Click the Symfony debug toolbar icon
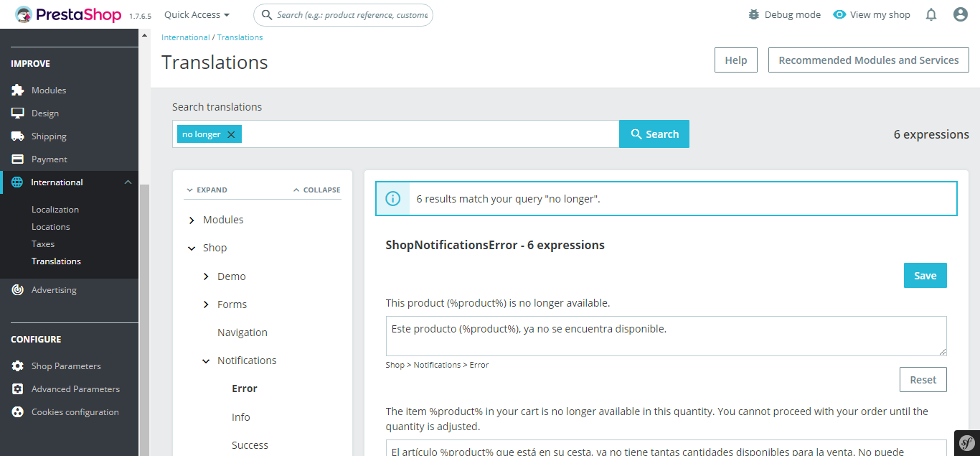Screen dimensions: 980x456 [966, 442]
